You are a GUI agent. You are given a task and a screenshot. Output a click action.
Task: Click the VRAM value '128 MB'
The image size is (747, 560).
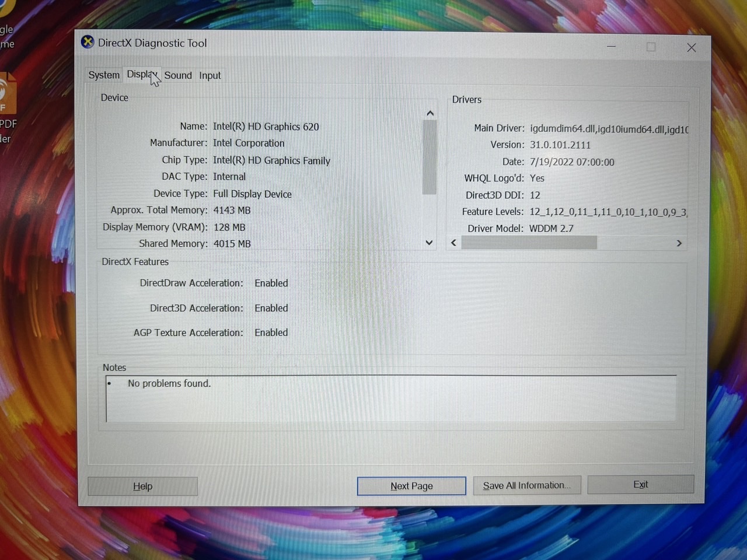[229, 227]
